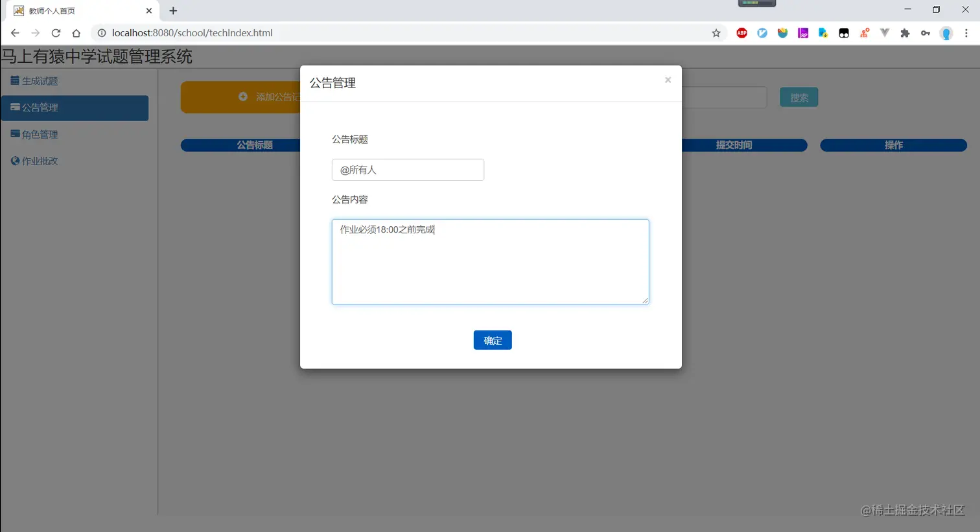Click the 公告标题 input field
This screenshot has height=532, width=980.
[x=408, y=170]
